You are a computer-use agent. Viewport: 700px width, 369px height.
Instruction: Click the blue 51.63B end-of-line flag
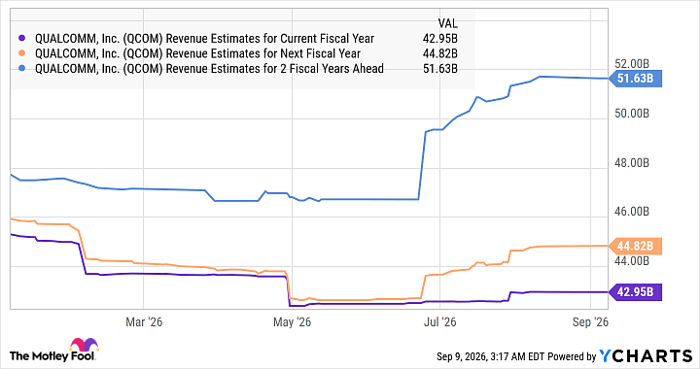(x=636, y=79)
